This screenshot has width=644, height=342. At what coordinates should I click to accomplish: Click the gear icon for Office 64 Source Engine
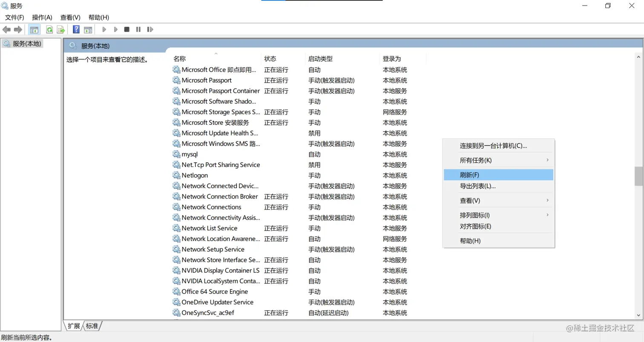176,292
